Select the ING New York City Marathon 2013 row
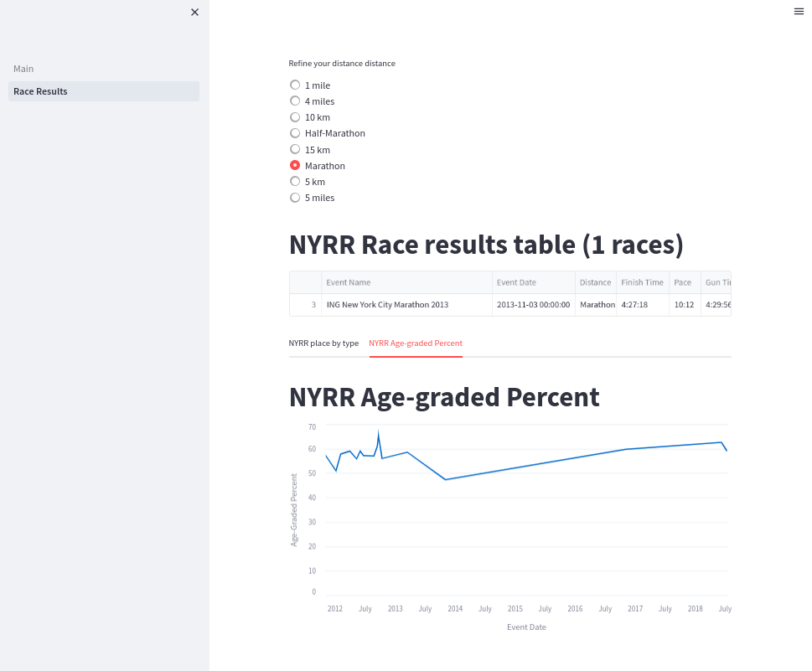This screenshot has width=812, height=671. pos(387,305)
